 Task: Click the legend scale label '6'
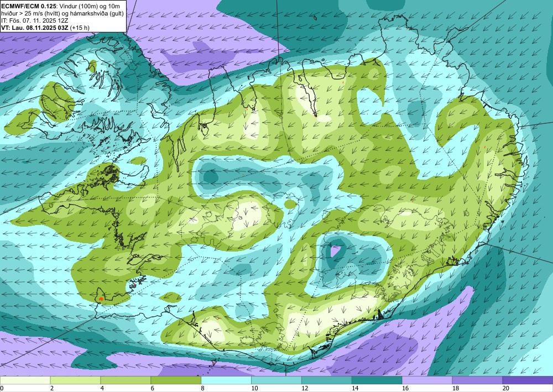click(x=153, y=389)
